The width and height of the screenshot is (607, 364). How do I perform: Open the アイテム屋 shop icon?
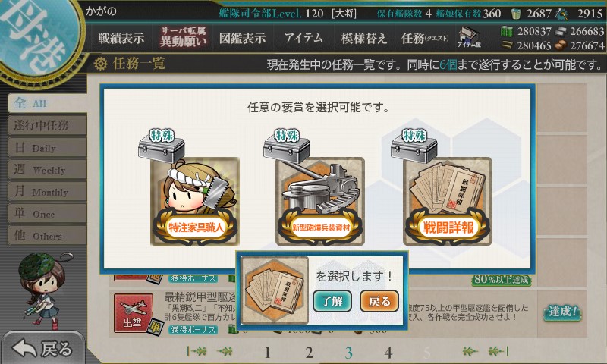469,37
